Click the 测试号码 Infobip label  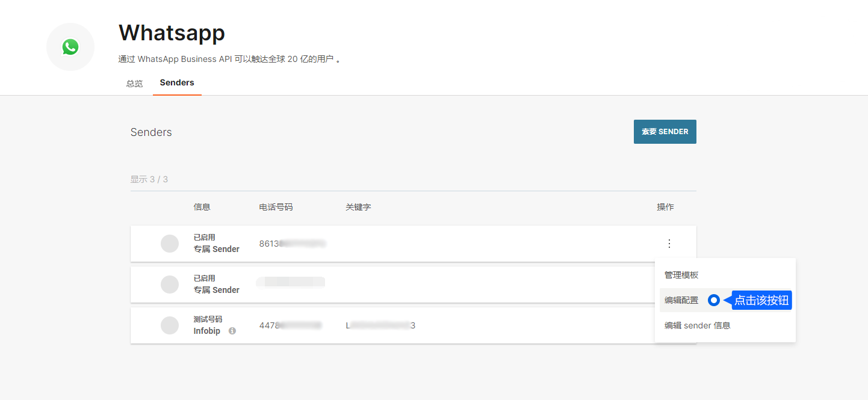pyautogui.click(x=208, y=325)
